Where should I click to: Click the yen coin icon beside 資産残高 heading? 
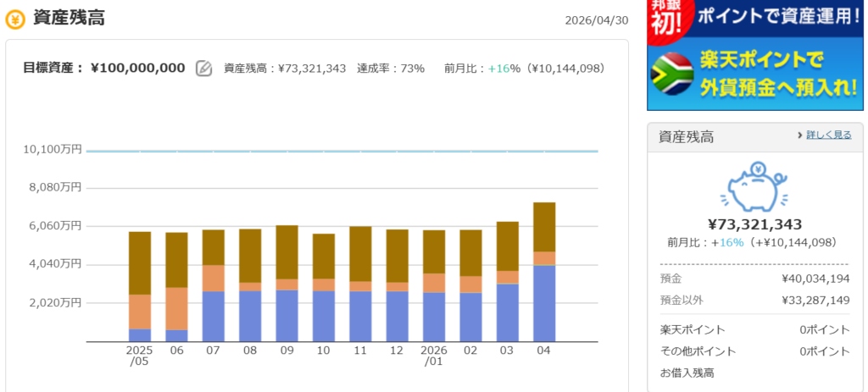coord(15,19)
